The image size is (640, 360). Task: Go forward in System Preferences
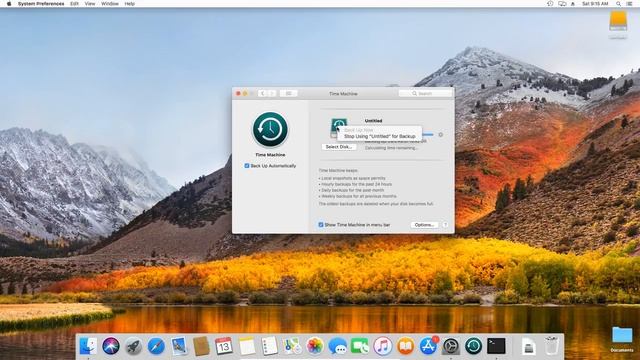pos(272,93)
